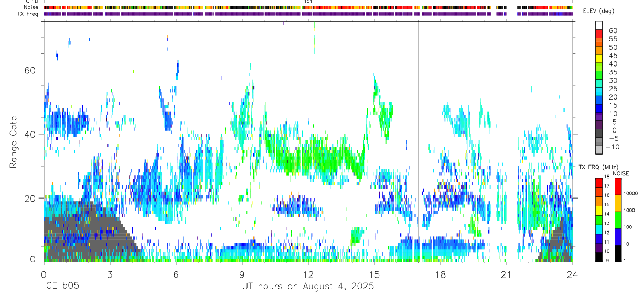
Task: Click the '21' hour tick label on time axis
Action: pyautogui.click(x=506, y=274)
